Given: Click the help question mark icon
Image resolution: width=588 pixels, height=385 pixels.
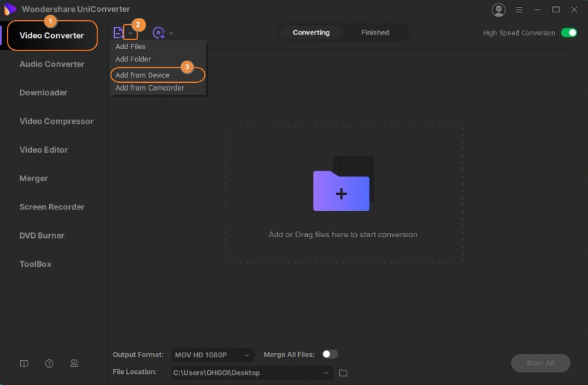Looking at the screenshot, I should coord(49,364).
